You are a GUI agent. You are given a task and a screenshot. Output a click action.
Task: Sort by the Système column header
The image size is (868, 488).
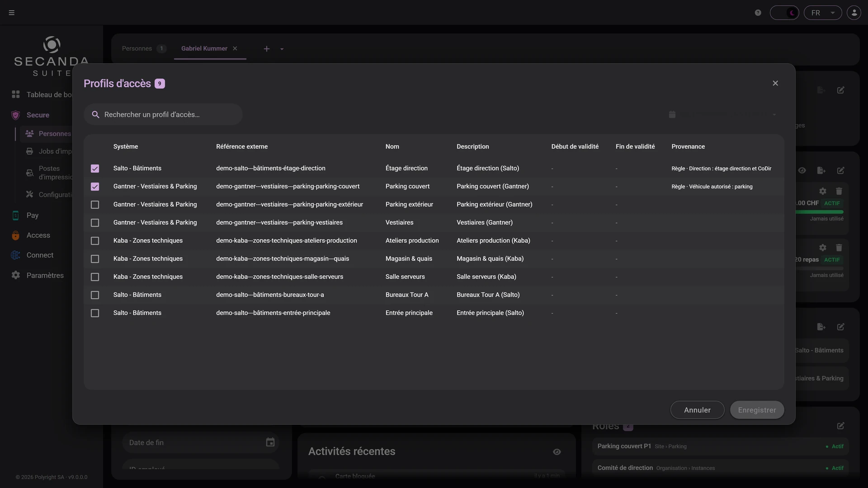tap(126, 146)
